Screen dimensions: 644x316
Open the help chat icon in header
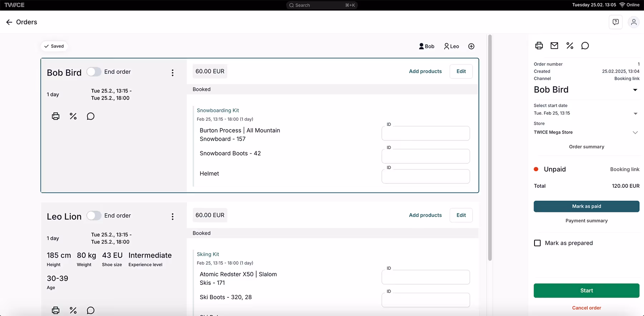pos(616,22)
